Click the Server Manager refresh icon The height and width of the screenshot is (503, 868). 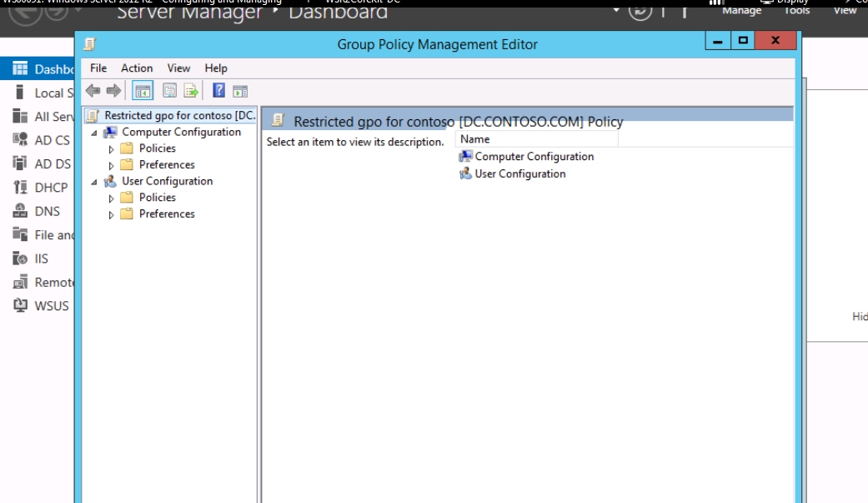tap(640, 11)
